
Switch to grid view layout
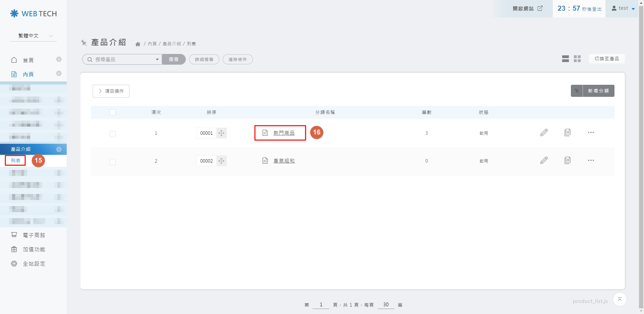577,59
